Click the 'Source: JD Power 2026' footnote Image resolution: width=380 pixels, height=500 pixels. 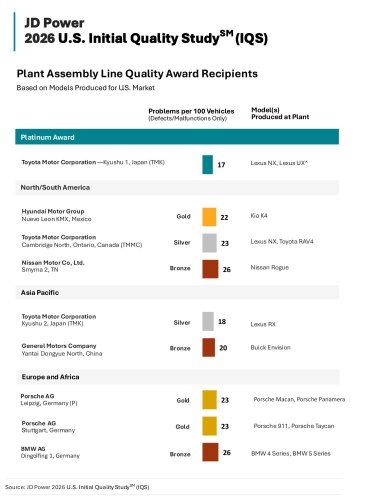77,487
